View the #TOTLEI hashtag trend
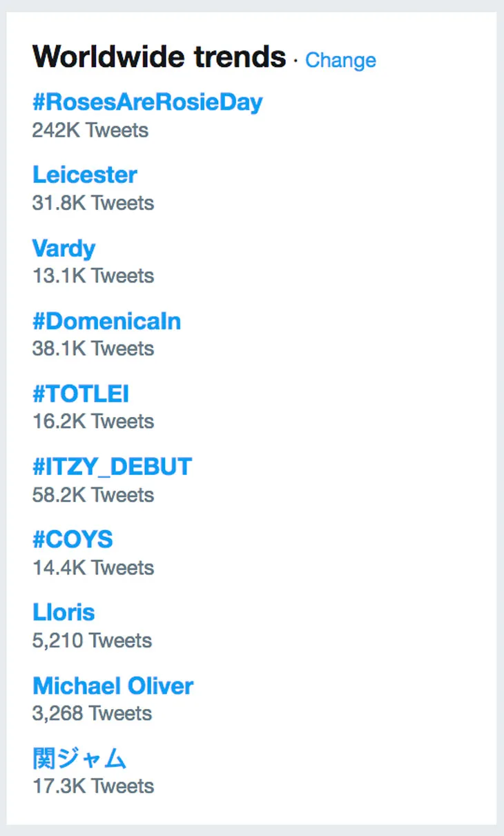The image size is (504, 836). pos(81,393)
